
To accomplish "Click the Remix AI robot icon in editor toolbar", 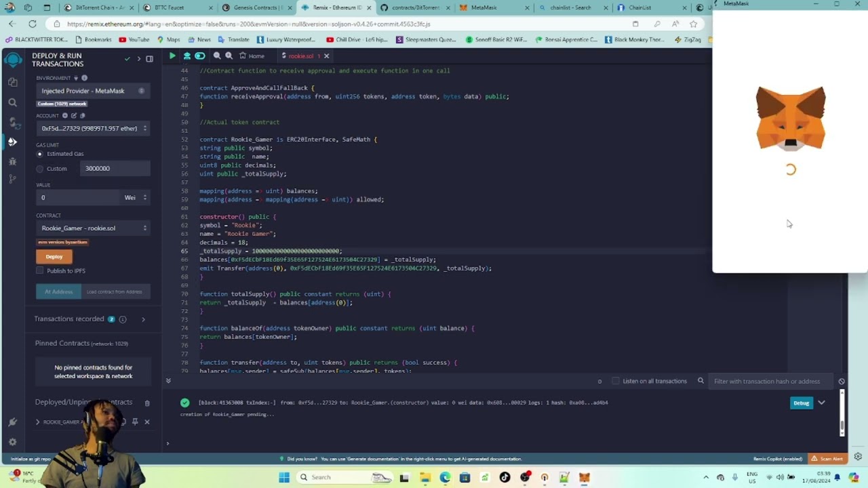I will (186, 56).
